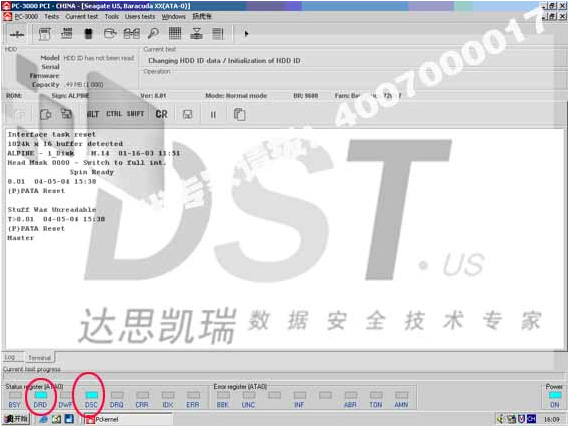Click the connection line icon in main toolbar

[17, 34]
